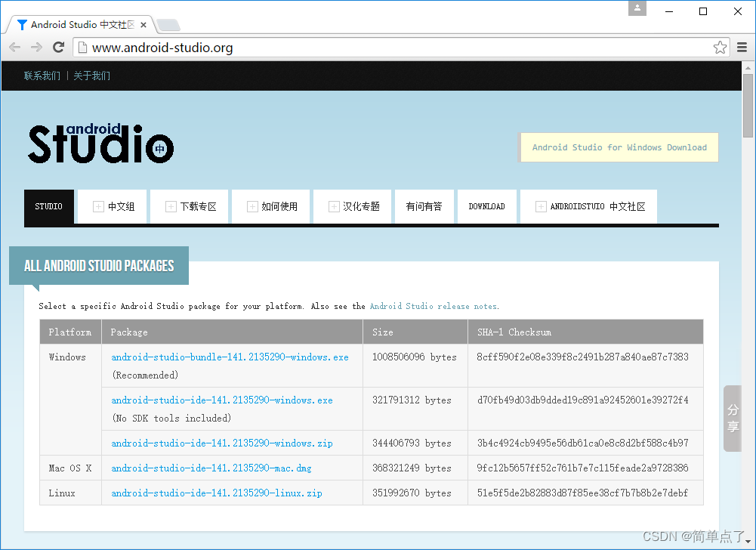756x550 pixels.
Task: Go back using the browser back arrow
Action: tap(15, 48)
